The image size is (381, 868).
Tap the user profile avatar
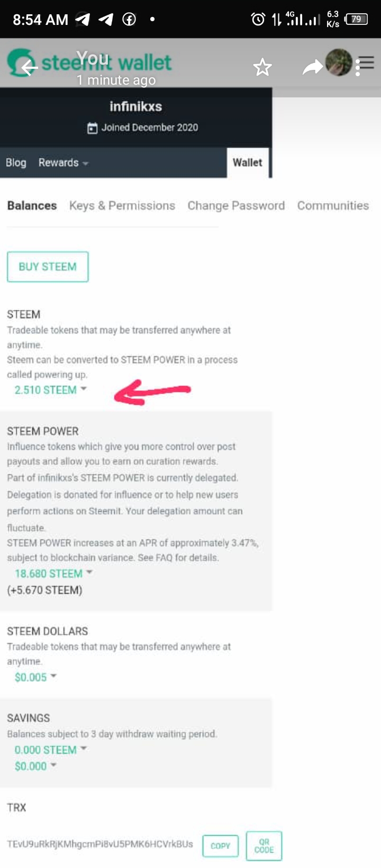tap(339, 62)
